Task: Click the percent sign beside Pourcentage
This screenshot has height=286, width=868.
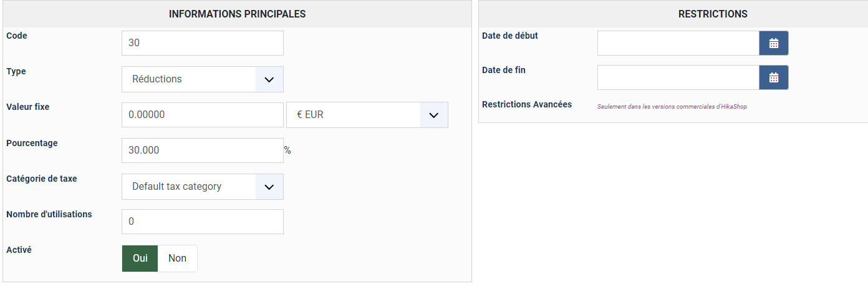Action: (287, 150)
